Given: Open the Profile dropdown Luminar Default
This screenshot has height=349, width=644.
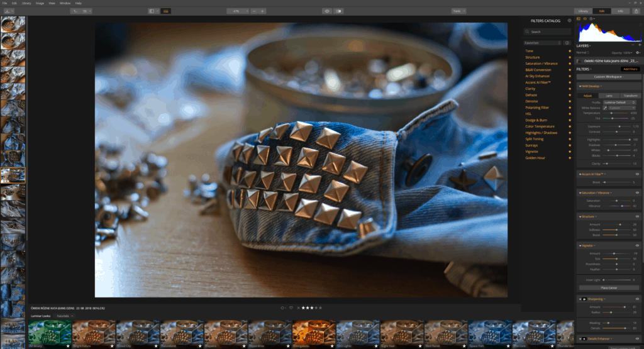Looking at the screenshot, I should click(622, 102).
